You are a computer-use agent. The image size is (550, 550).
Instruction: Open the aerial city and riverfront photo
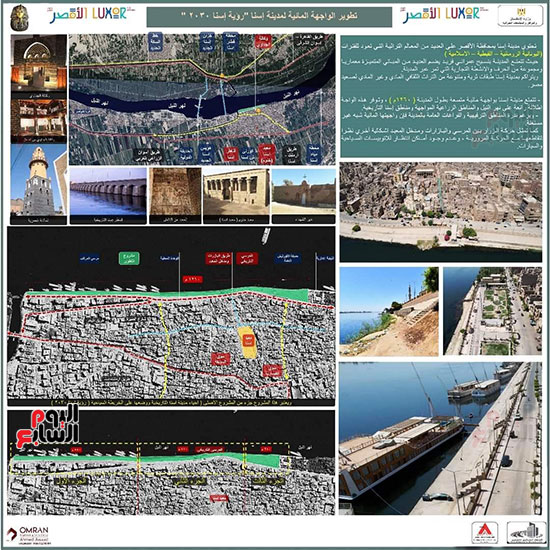(x=441, y=212)
